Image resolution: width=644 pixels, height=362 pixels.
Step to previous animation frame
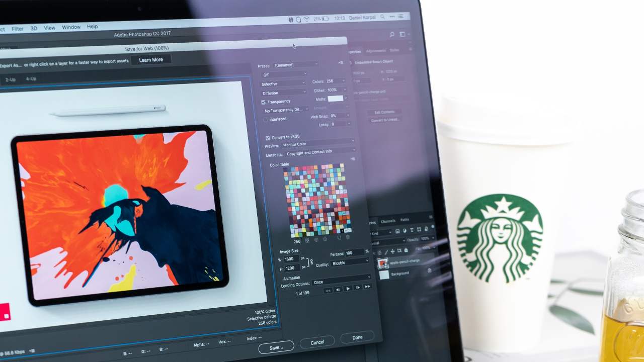tap(338, 290)
